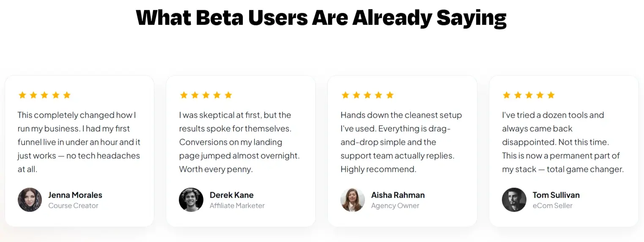Click first star in Tom Sullivan's review

(507, 95)
